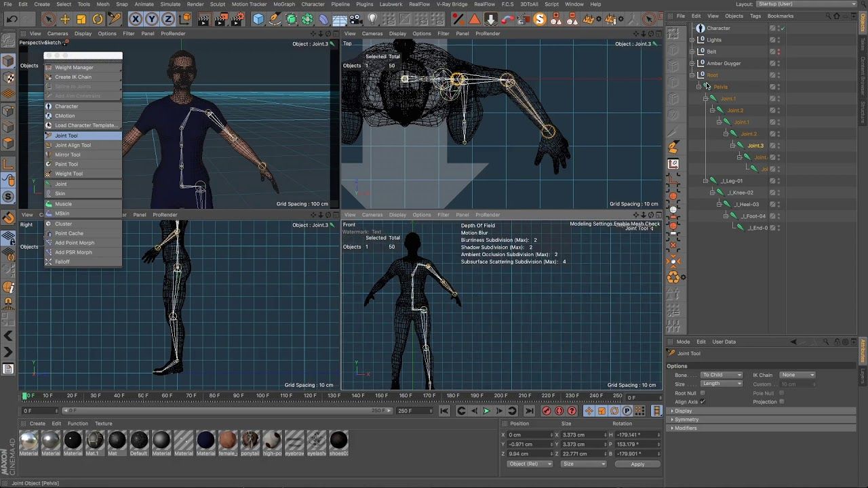Open the Bone 'To Child' dropdown
Image resolution: width=868 pixels, height=488 pixels.
click(x=722, y=375)
